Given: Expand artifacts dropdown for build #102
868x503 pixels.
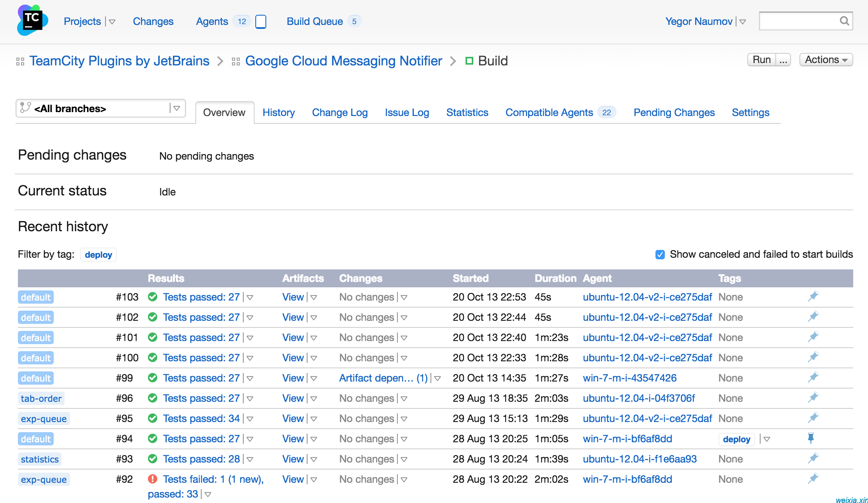Looking at the screenshot, I should [314, 318].
